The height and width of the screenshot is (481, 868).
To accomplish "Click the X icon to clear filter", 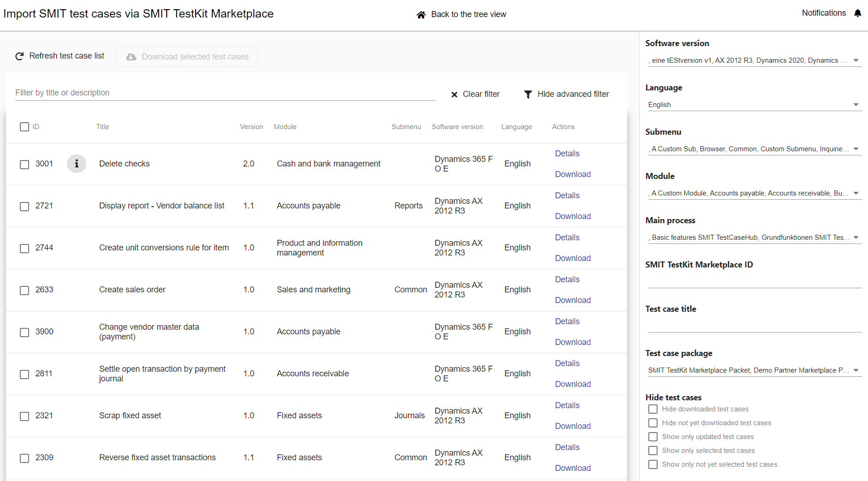I will click(454, 95).
